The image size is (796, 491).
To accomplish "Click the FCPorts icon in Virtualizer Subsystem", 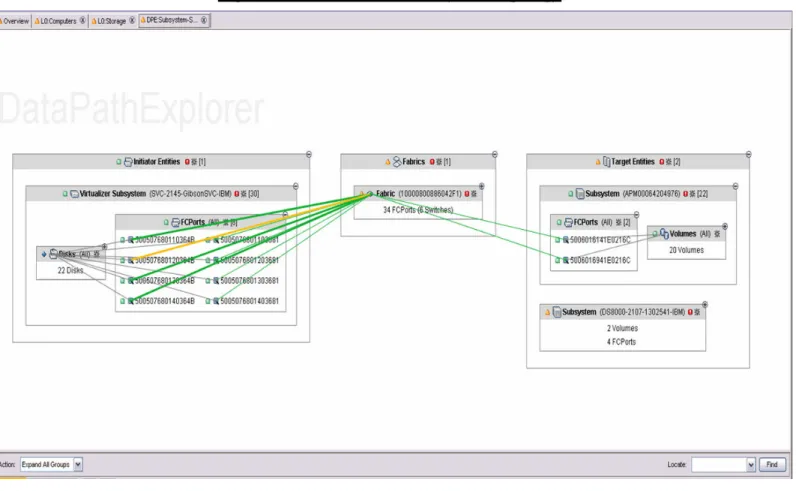I will [176, 222].
